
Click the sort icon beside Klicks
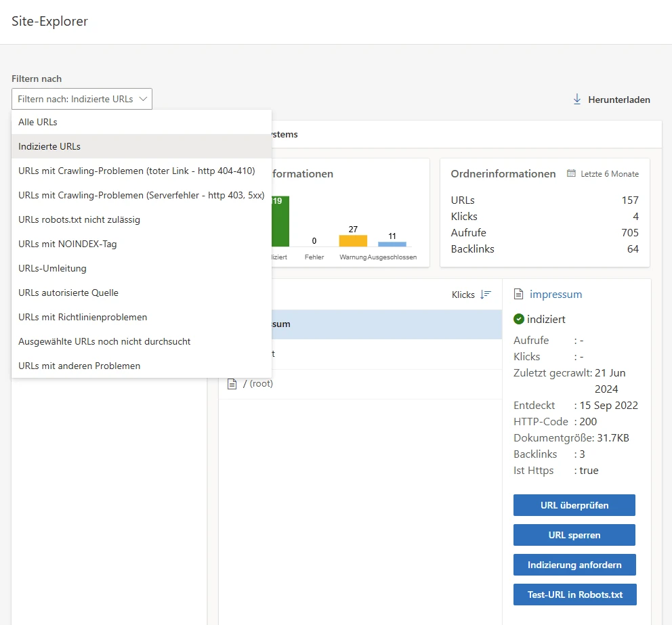click(486, 295)
